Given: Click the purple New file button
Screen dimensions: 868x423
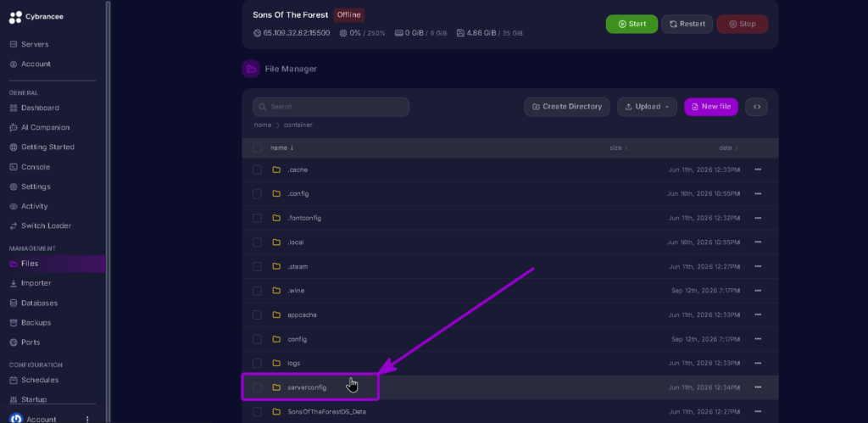Looking at the screenshot, I should pyautogui.click(x=711, y=107).
